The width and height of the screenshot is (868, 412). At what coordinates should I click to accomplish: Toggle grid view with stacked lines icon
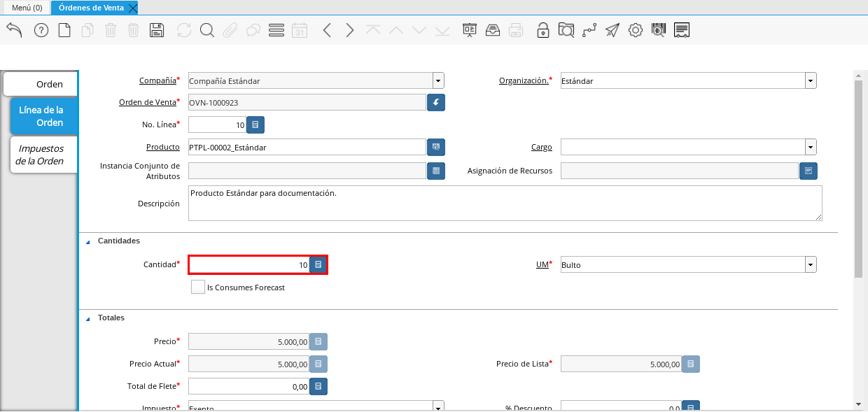[x=276, y=30]
